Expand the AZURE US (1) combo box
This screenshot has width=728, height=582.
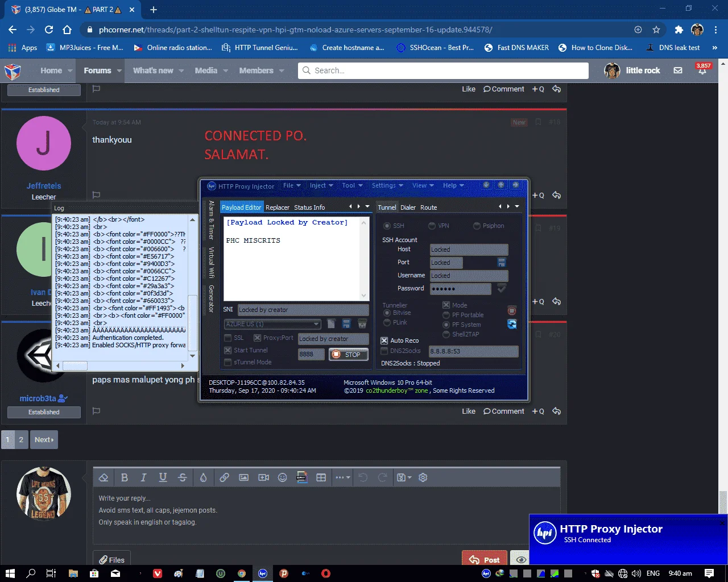(316, 324)
